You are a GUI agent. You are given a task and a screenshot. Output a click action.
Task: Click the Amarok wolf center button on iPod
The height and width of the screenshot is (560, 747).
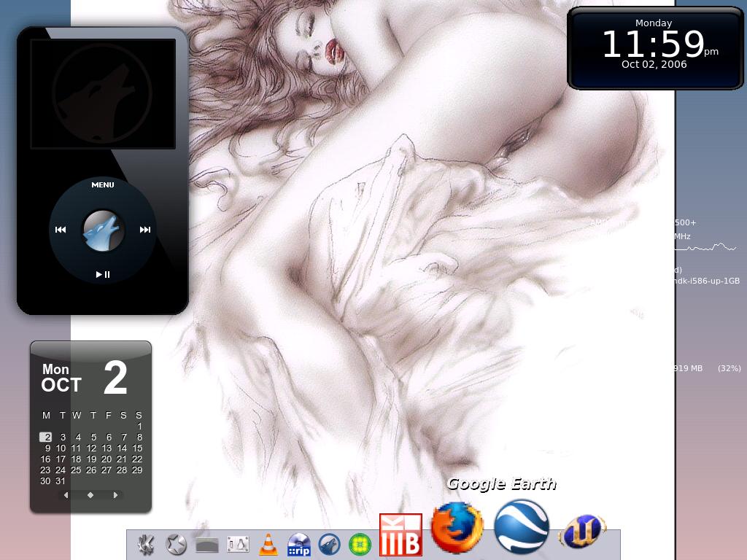pyautogui.click(x=103, y=230)
